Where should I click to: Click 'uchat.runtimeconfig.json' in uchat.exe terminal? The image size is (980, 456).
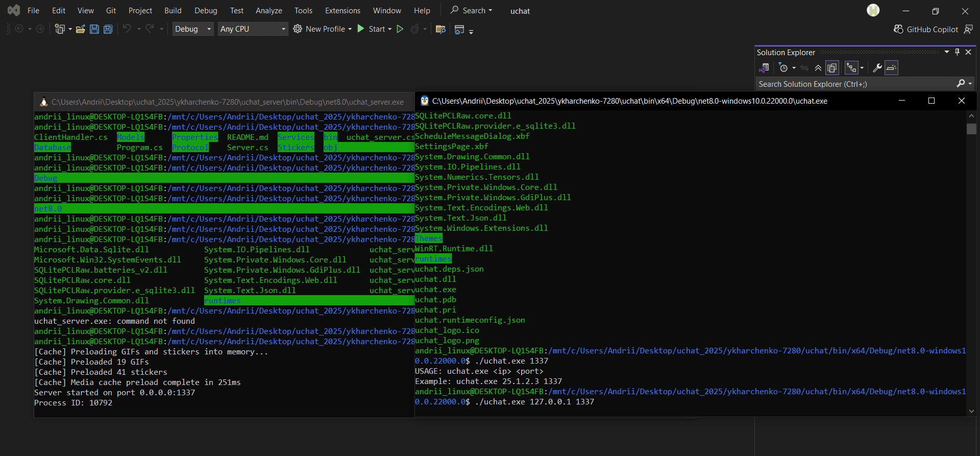click(470, 320)
